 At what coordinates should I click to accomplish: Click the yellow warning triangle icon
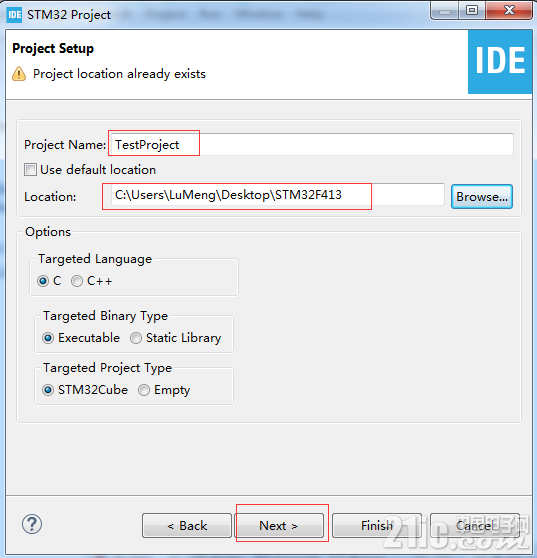tap(19, 74)
